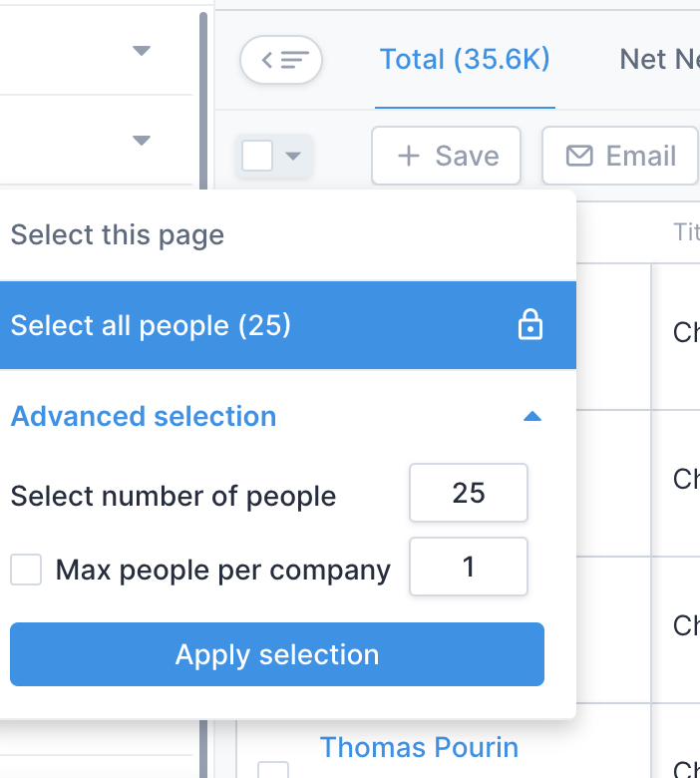Expand the first sidebar filter dropdown arrow
Image resolution: width=700 pixels, height=778 pixels.
[x=142, y=50]
